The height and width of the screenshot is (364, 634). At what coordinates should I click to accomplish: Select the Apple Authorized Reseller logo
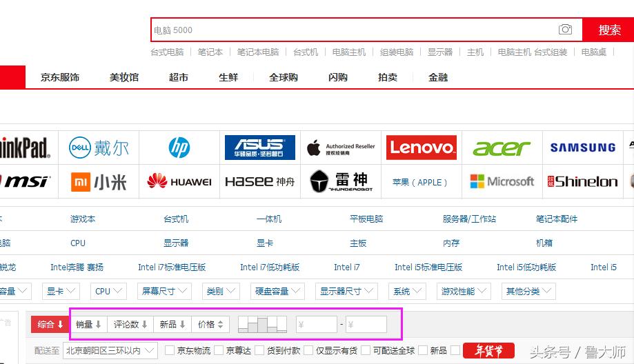point(341,148)
